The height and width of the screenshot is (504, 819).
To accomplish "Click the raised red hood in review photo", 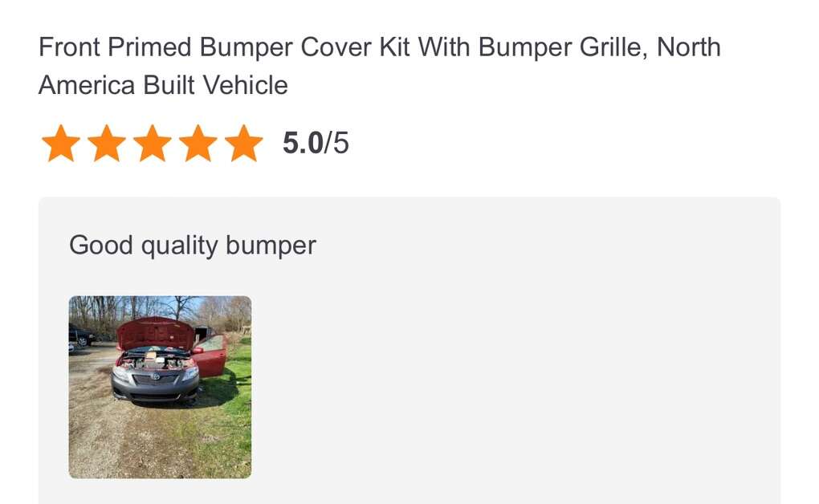I will click(155, 331).
